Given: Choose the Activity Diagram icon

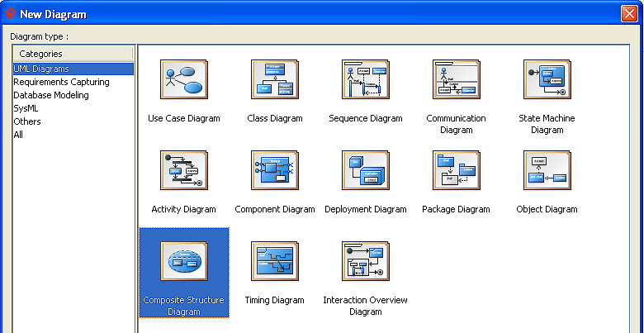Looking at the screenshot, I should click(x=183, y=170).
